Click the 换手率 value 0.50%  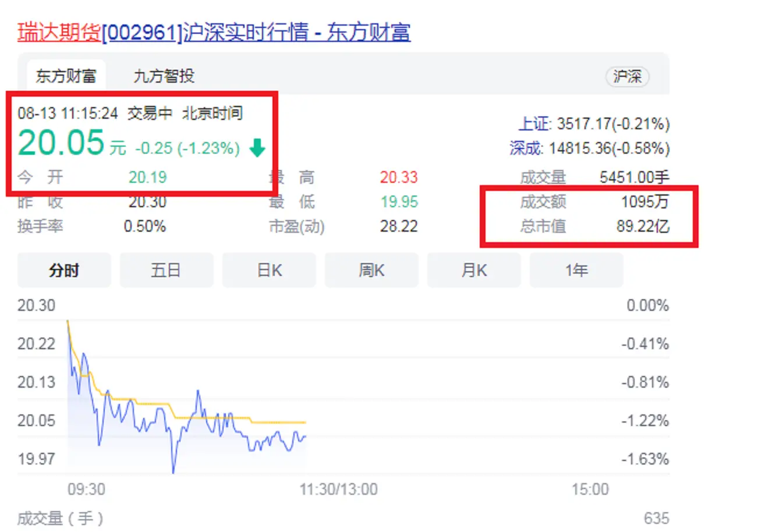145,226
